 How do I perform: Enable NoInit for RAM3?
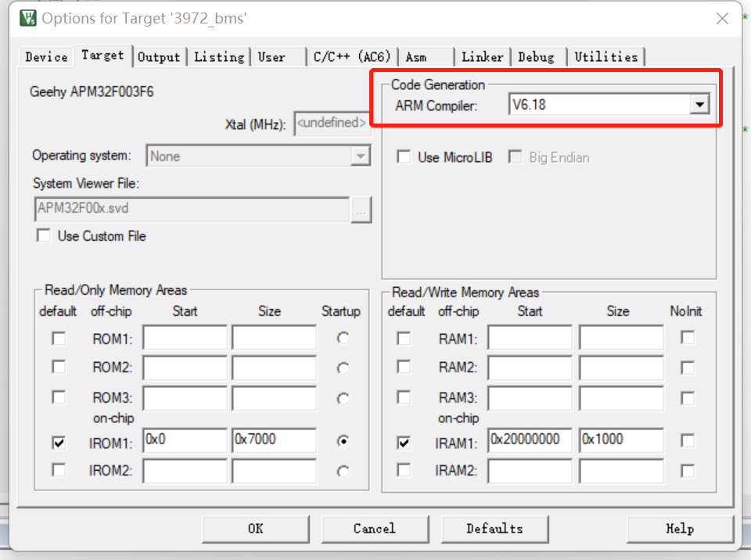688,398
